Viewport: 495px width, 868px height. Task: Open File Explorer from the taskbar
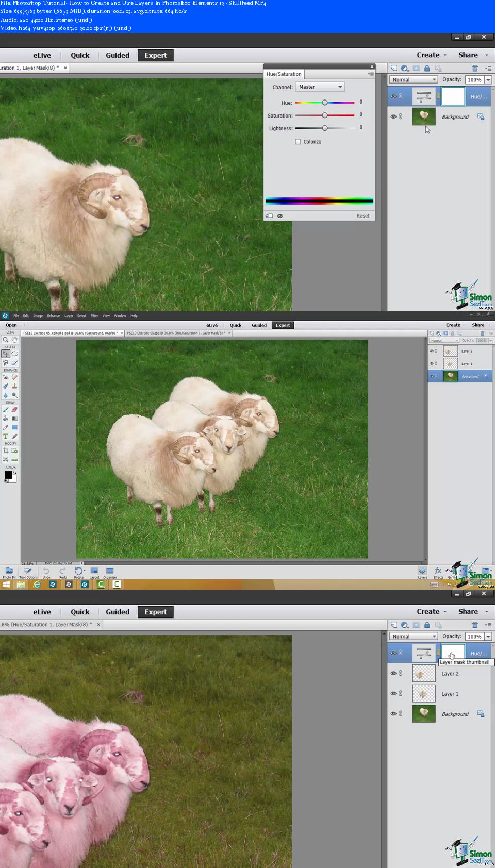coord(21,585)
